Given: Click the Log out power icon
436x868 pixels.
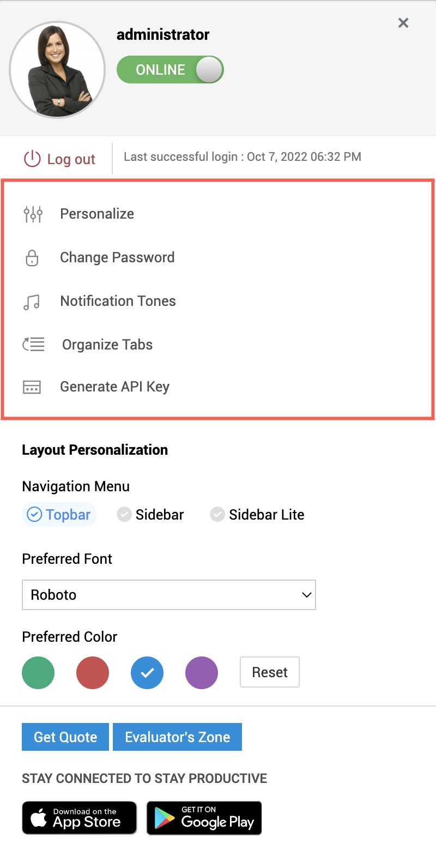Looking at the screenshot, I should tap(32, 159).
